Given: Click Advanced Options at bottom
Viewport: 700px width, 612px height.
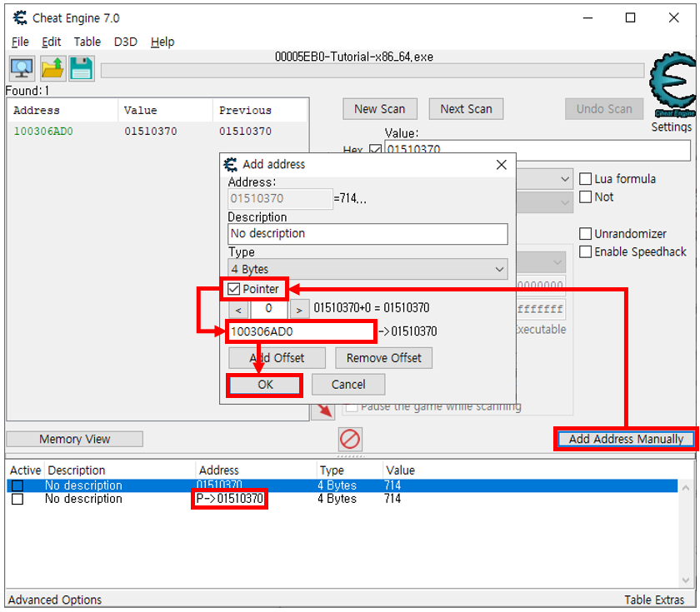Looking at the screenshot, I should 55,600.
